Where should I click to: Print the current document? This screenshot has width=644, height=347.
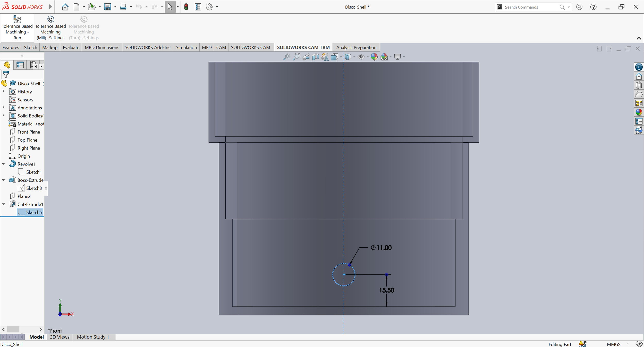pos(123,7)
